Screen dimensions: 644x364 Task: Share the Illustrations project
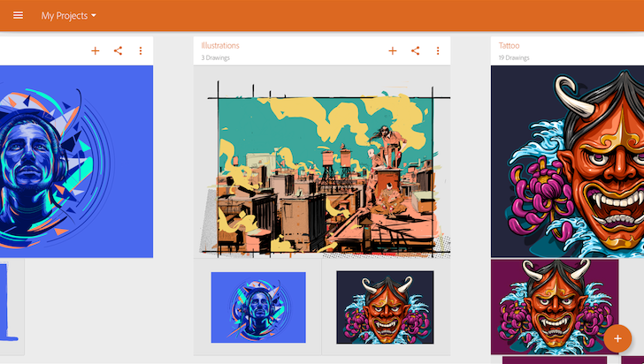[416, 50]
